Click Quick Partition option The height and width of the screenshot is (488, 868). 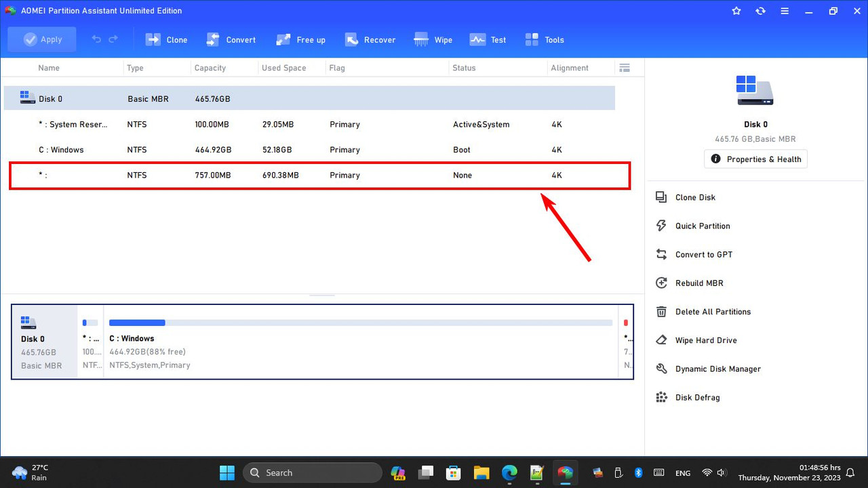[703, 226]
